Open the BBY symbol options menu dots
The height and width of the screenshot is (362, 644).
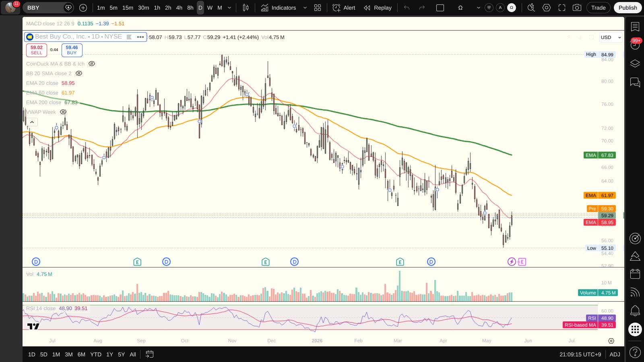click(140, 37)
